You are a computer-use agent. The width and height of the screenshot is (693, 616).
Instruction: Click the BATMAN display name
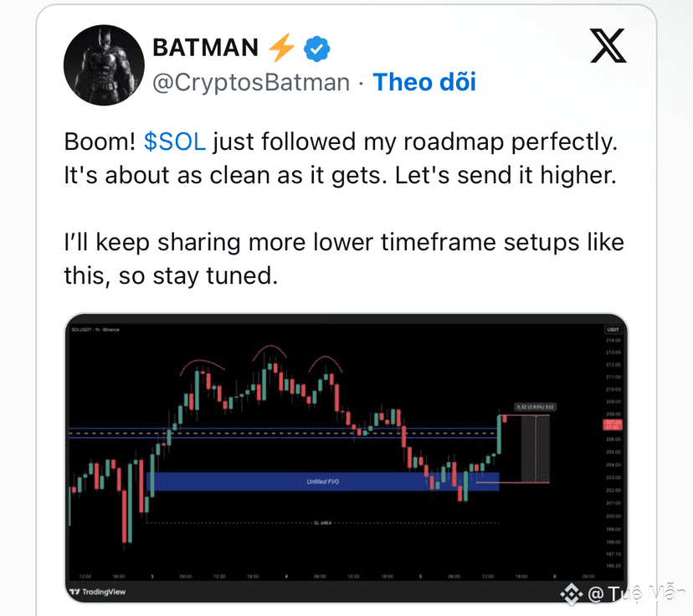[206, 47]
